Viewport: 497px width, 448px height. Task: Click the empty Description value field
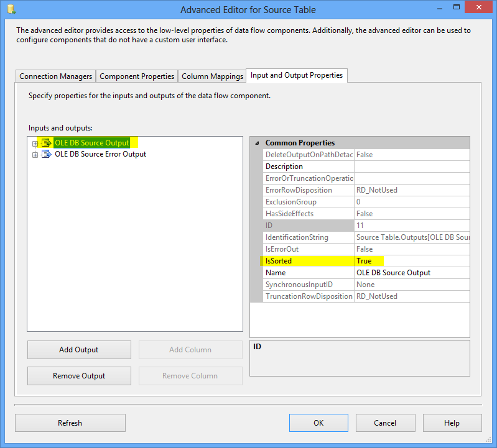(x=411, y=167)
